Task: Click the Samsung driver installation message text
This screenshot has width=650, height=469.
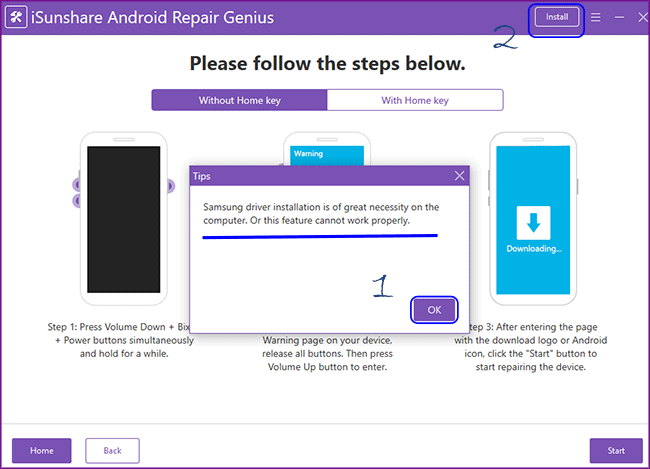Action: (321, 214)
